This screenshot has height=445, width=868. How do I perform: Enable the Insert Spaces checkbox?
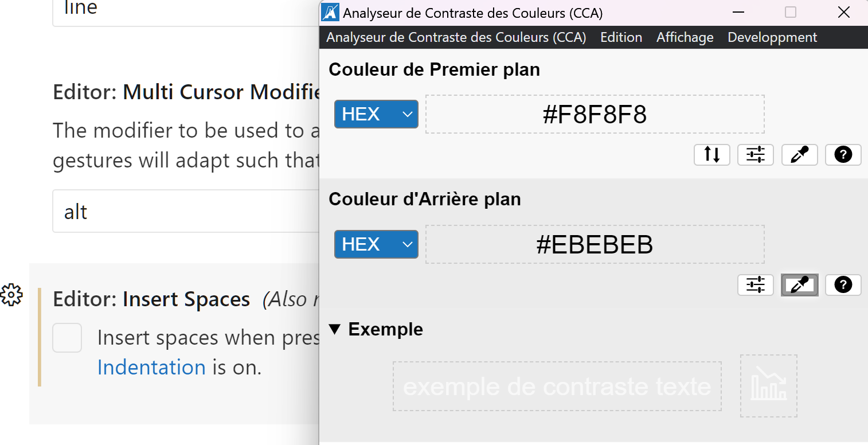click(67, 338)
